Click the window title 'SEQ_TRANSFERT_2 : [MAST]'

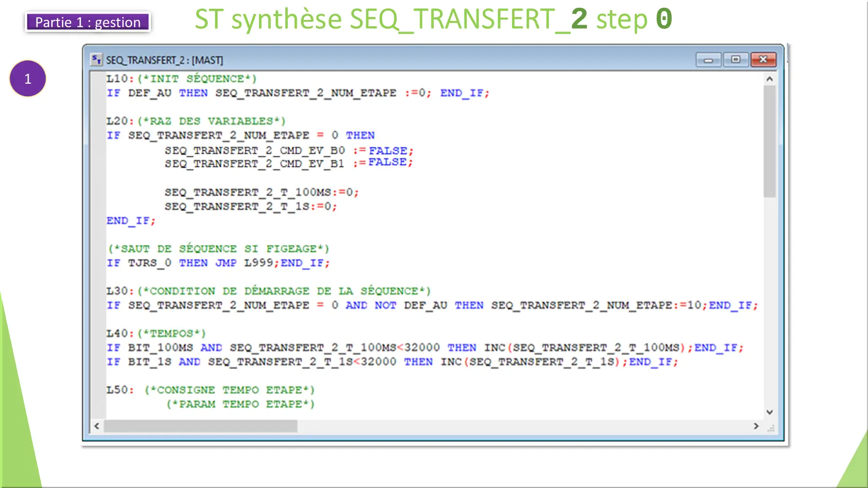click(x=165, y=59)
